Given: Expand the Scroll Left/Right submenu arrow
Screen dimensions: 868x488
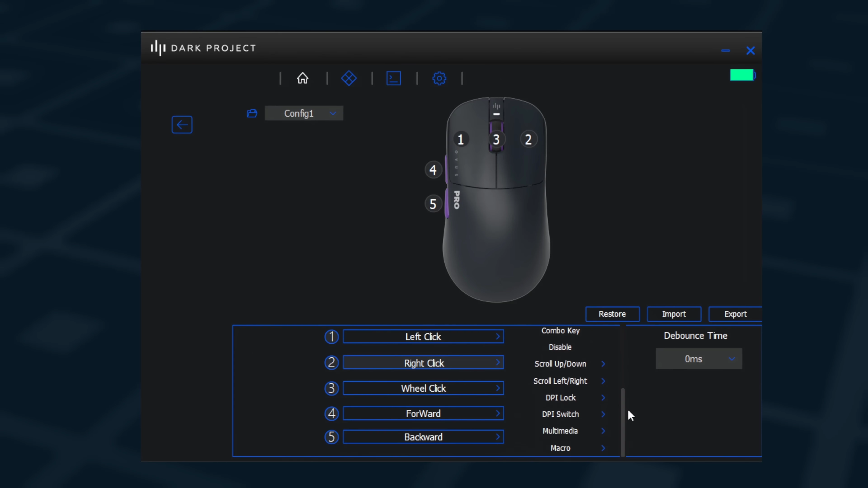Looking at the screenshot, I should pyautogui.click(x=603, y=381).
